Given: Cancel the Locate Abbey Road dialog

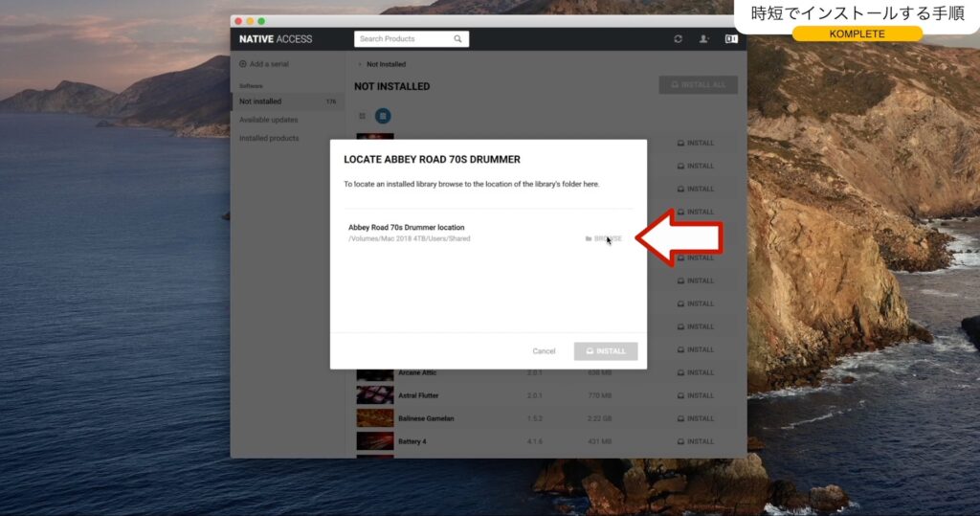Looking at the screenshot, I should coord(544,351).
